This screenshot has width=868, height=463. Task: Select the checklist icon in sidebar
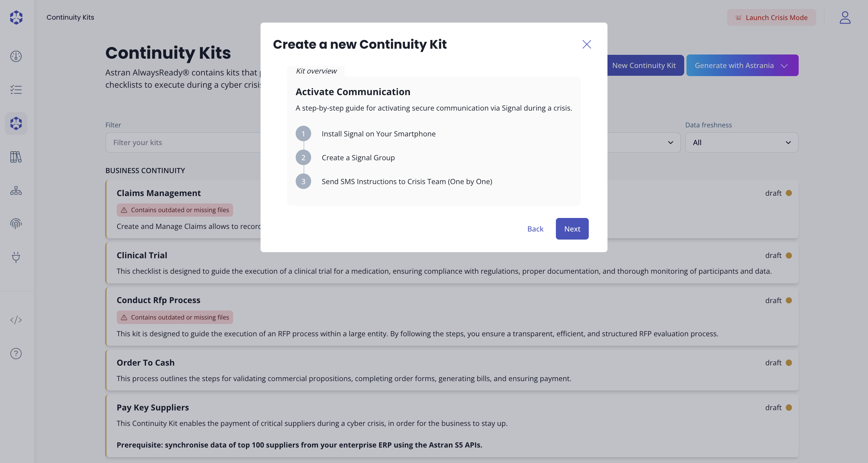pos(16,90)
